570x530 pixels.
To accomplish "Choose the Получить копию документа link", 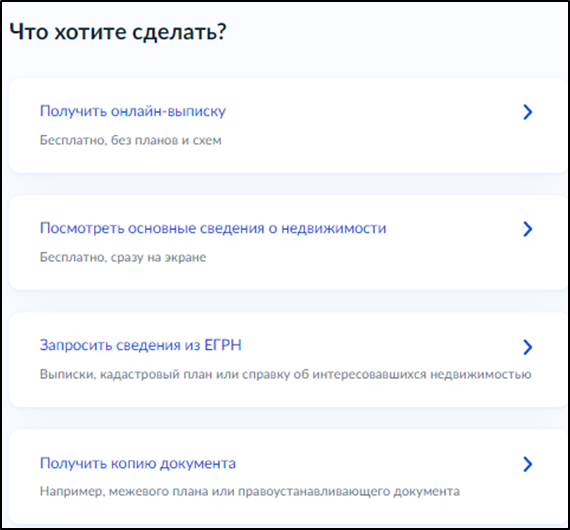I will click(x=138, y=463).
